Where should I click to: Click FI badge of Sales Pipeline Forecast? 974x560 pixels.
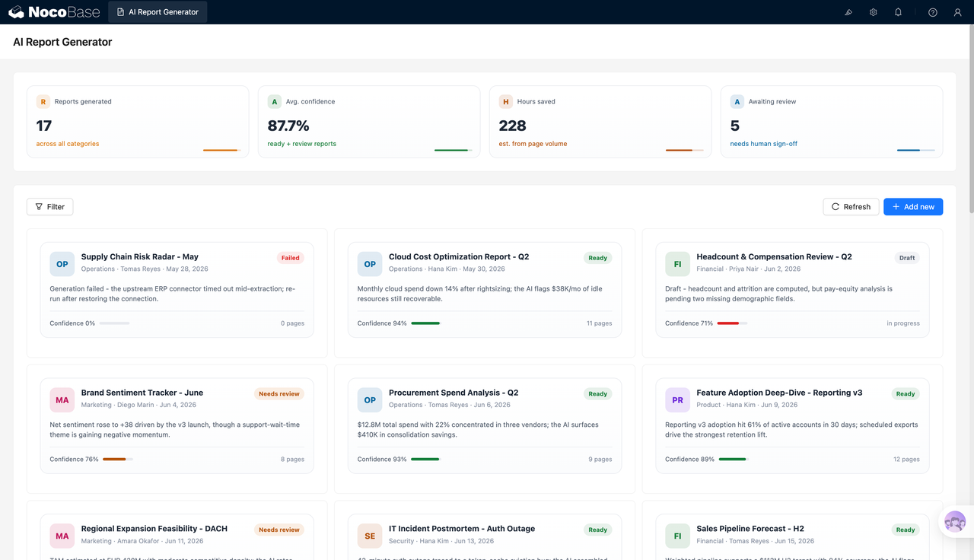(x=677, y=536)
